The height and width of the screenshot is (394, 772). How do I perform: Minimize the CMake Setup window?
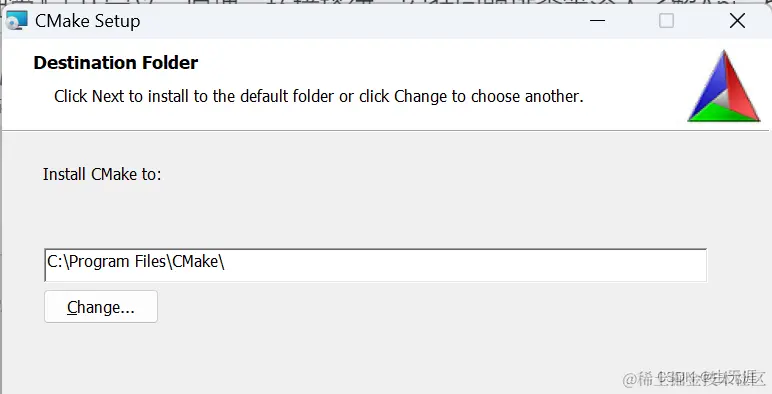pyautogui.click(x=597, y=21)
